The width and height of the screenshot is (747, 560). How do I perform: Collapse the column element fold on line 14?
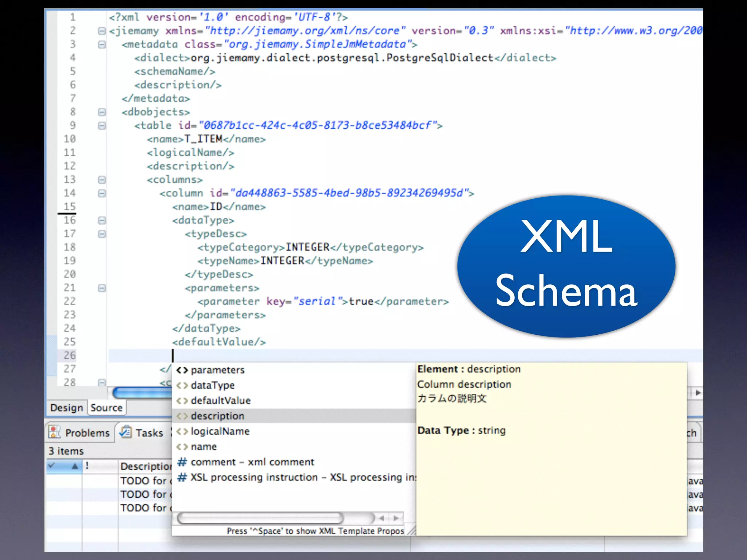[102, 193]
